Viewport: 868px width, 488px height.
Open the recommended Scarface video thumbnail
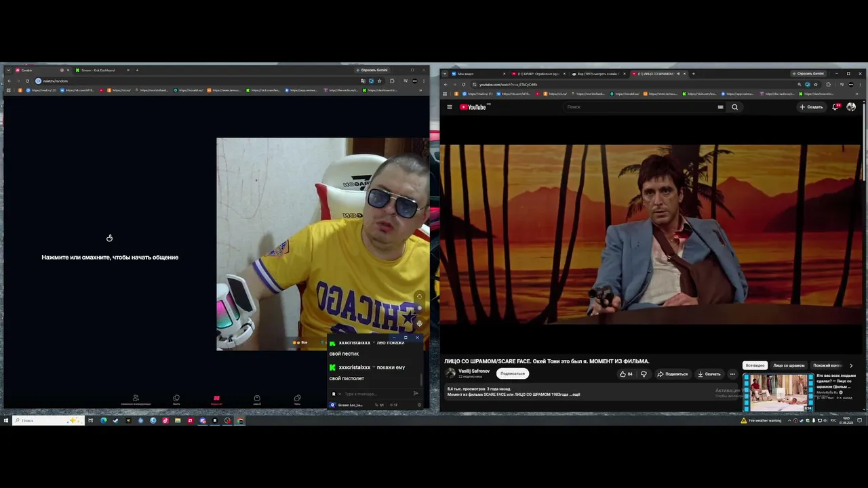778,392
